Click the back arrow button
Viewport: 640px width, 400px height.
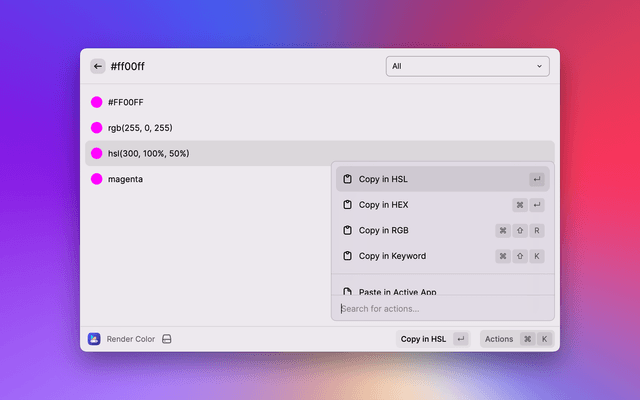pos(97,66)
